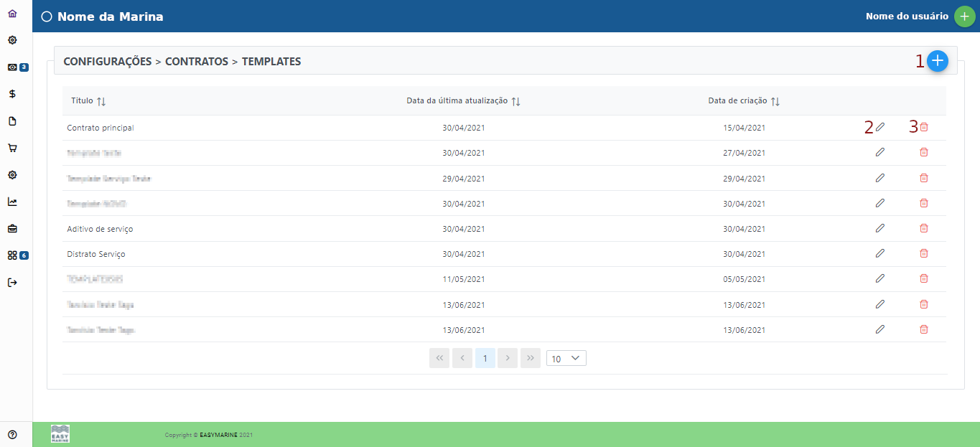Open the line chart reports icon
Viewport: 980px width, 447px height.
(12, 202)
